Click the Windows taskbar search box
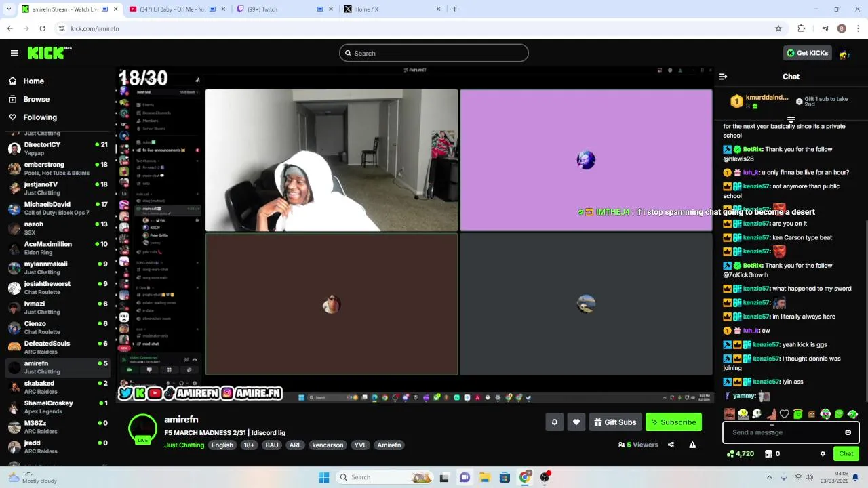Screen dimensions: 868x488 click(385, 477)
